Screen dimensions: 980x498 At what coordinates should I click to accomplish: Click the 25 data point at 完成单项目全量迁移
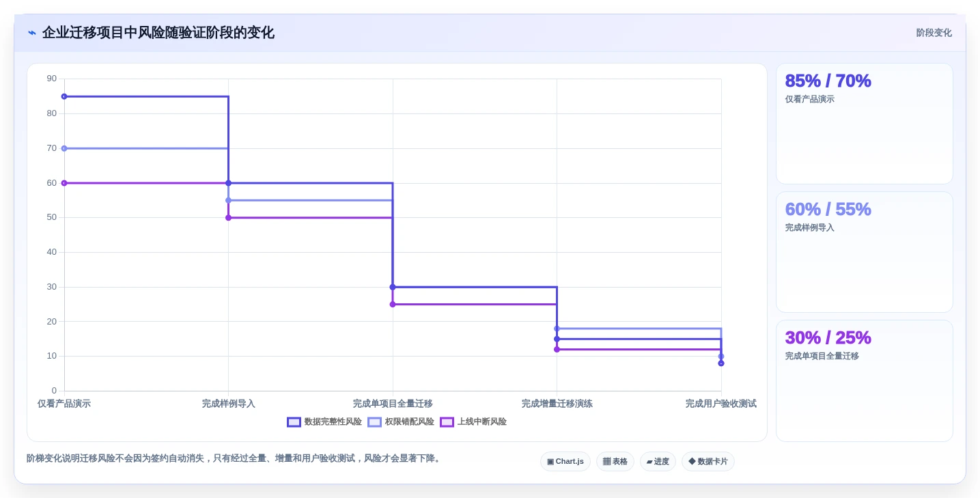pos(393,304)
